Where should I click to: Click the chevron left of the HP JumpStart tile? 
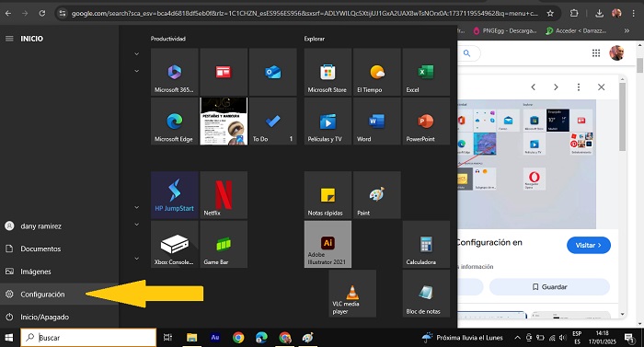click(x=137, y=207)
